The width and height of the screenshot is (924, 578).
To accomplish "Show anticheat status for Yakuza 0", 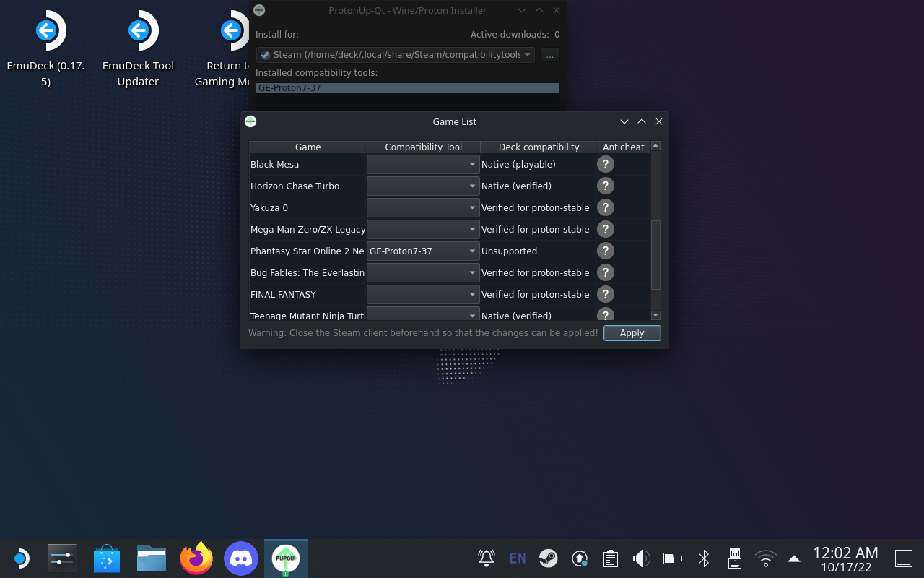I will coord(606,207).
